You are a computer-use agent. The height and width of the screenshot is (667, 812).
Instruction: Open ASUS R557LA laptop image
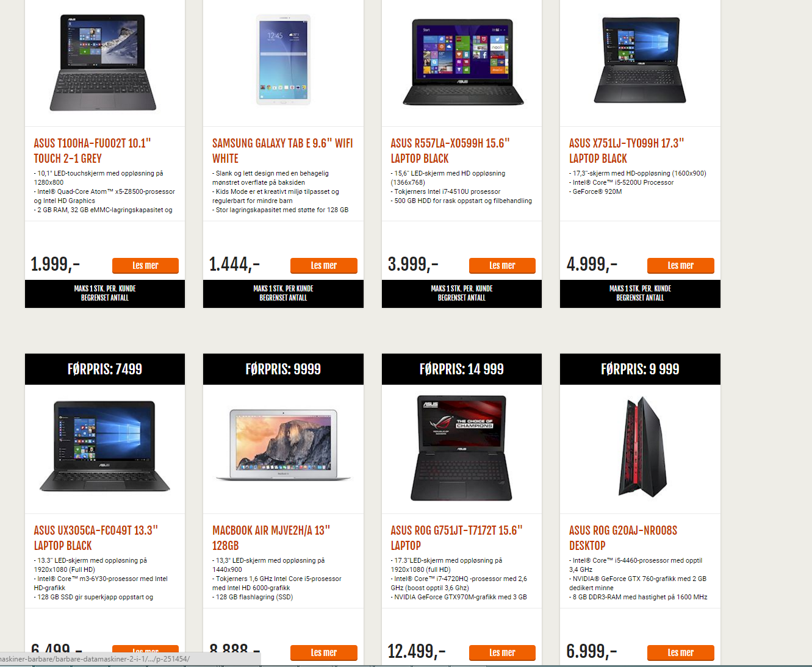pos(463,62)
